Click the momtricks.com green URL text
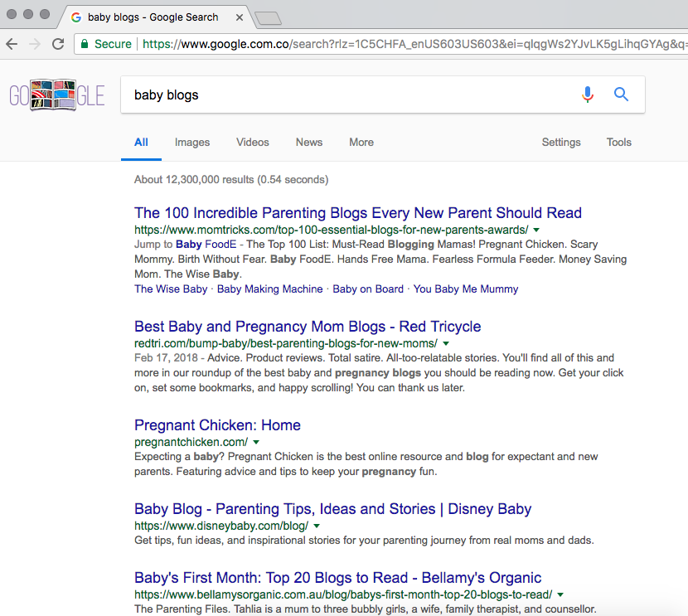Viewport: 688px width, 616px height. [332, 230]
